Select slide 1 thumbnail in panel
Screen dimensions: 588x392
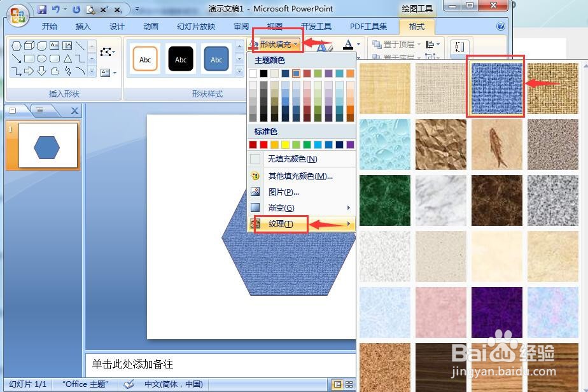click(x=48, y=145)
